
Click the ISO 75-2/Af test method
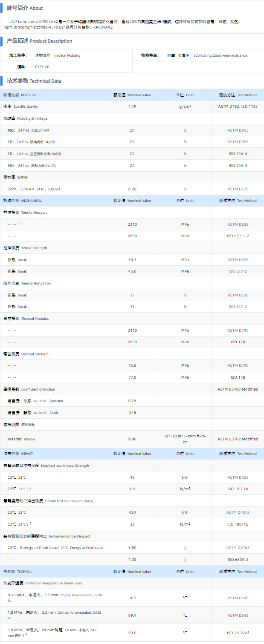pos(238,633)
